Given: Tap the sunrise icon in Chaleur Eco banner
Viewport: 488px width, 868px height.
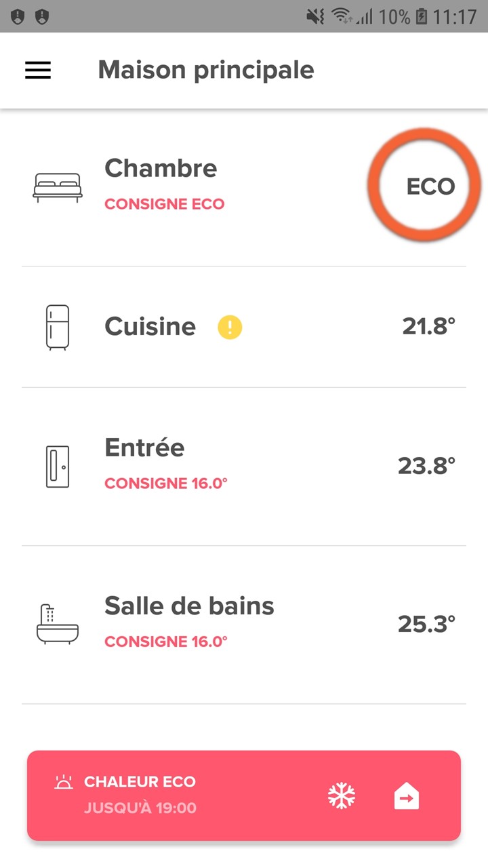Looking at the screenshot, I should 64,783.
